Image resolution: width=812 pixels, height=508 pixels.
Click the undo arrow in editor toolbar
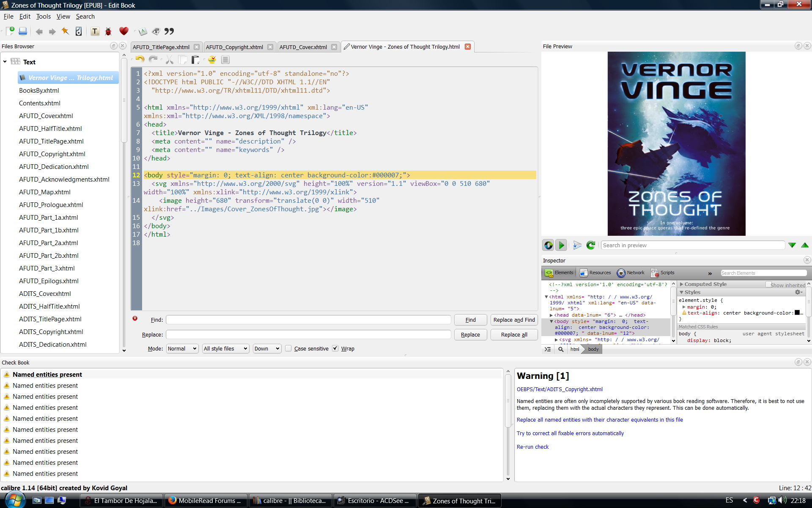(140, 60)
